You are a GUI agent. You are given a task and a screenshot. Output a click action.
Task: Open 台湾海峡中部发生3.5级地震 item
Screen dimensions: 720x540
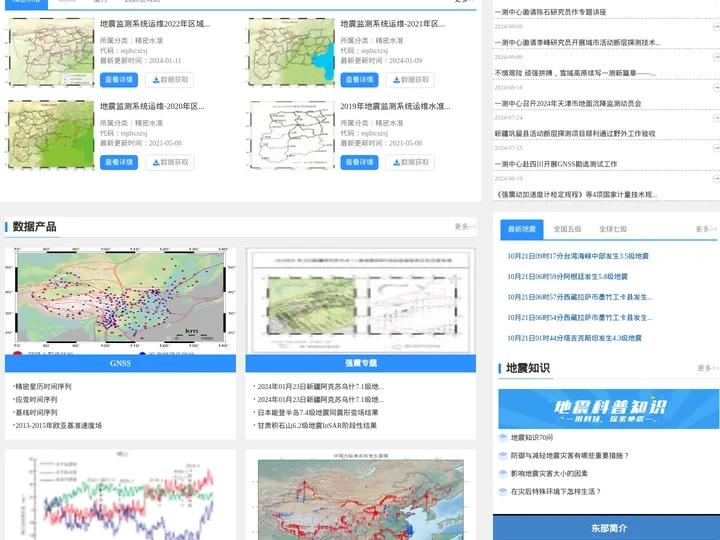(x=578, y=256)
